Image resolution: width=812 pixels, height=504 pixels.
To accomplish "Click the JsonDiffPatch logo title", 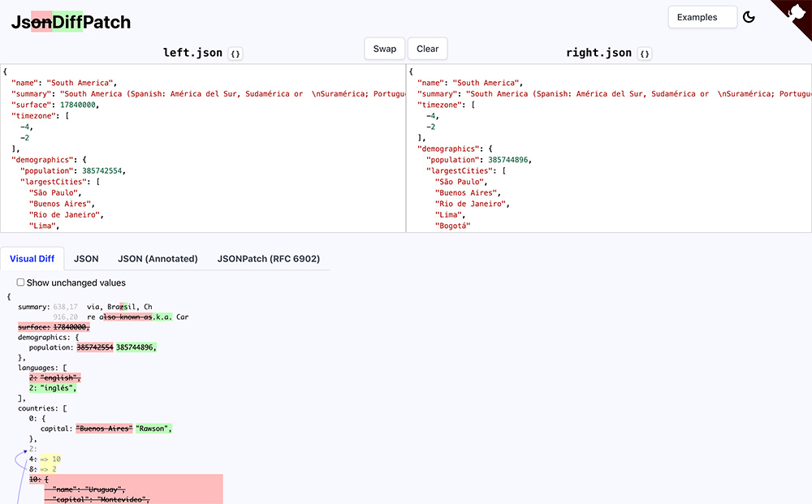I will pyautogui.click(x=71, y=23).
